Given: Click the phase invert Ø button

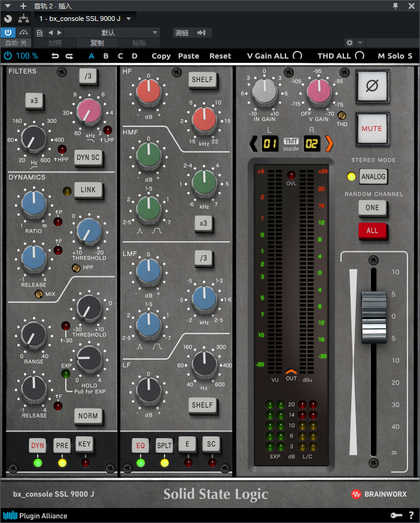Looking at the screenshot, I should click(372, 86).
